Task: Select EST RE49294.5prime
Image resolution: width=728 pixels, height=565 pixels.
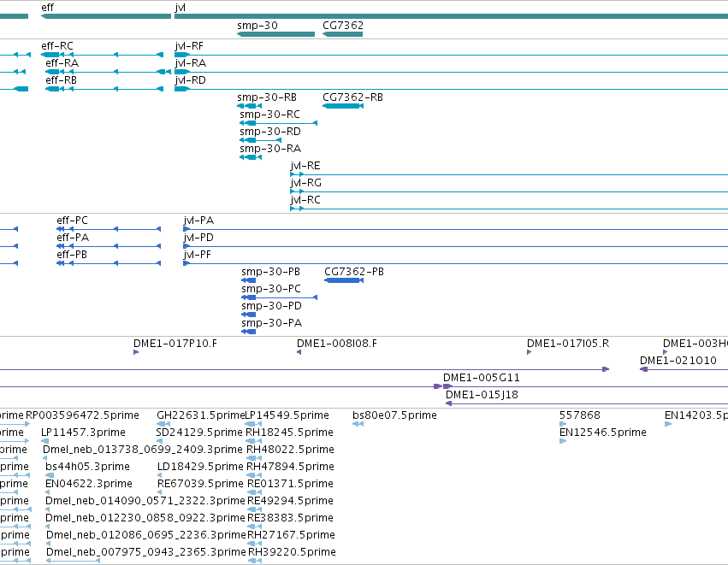Action: point(290,502)
